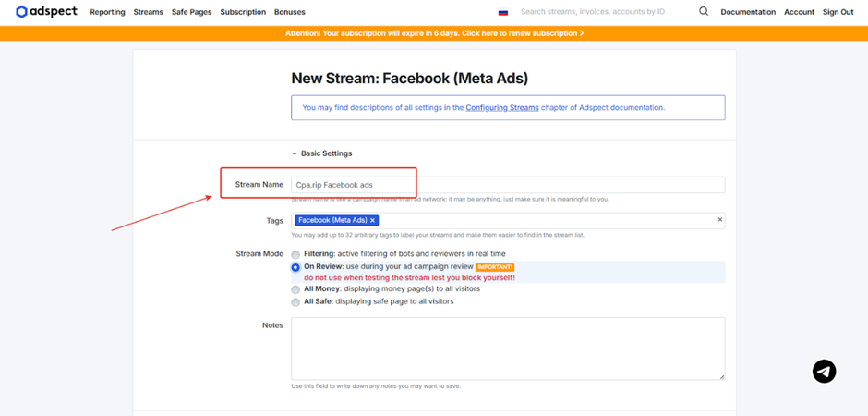This screenshot has height=416, width=868.
Task: Open the Streams menu
Action: (149, 12)
